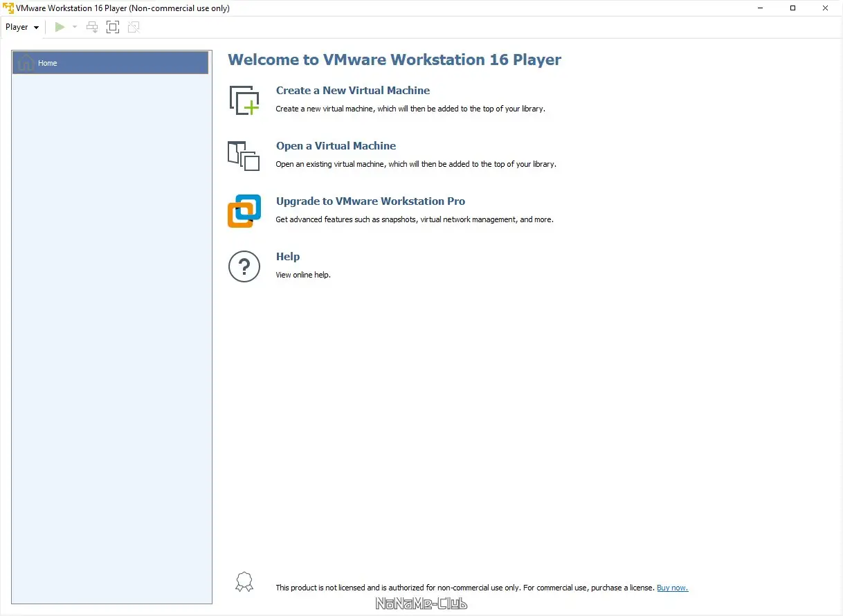
Task: Select Home in the library sidebar
Action: tap(110, 63)
